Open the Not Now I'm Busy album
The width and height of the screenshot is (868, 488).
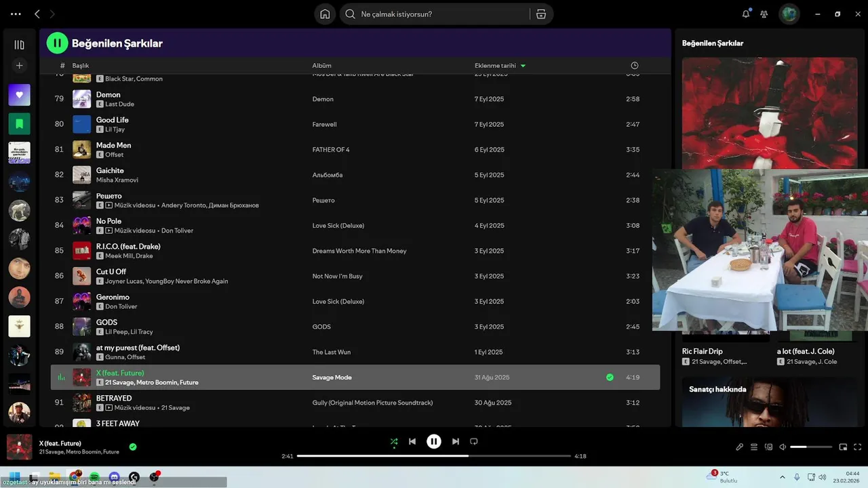click(337, 277)
